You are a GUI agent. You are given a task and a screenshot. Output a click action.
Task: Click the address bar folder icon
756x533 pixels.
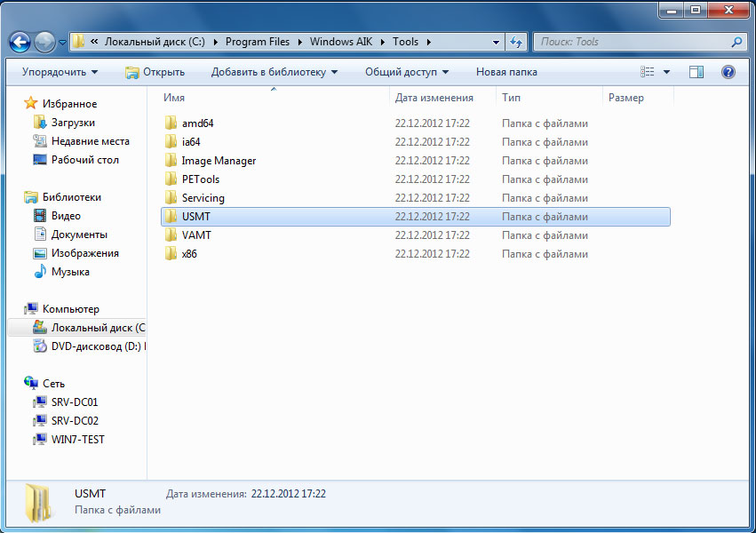pos(78,42)
